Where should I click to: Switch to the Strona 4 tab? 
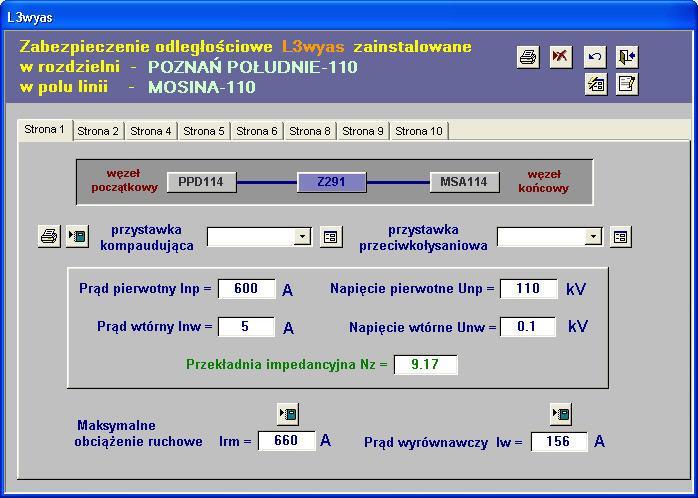click(151, 131)
